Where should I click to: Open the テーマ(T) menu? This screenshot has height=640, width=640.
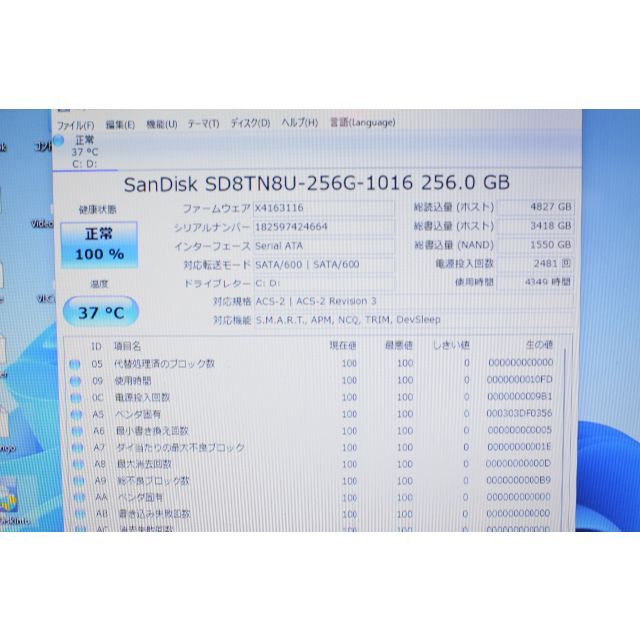coord(203,124)
